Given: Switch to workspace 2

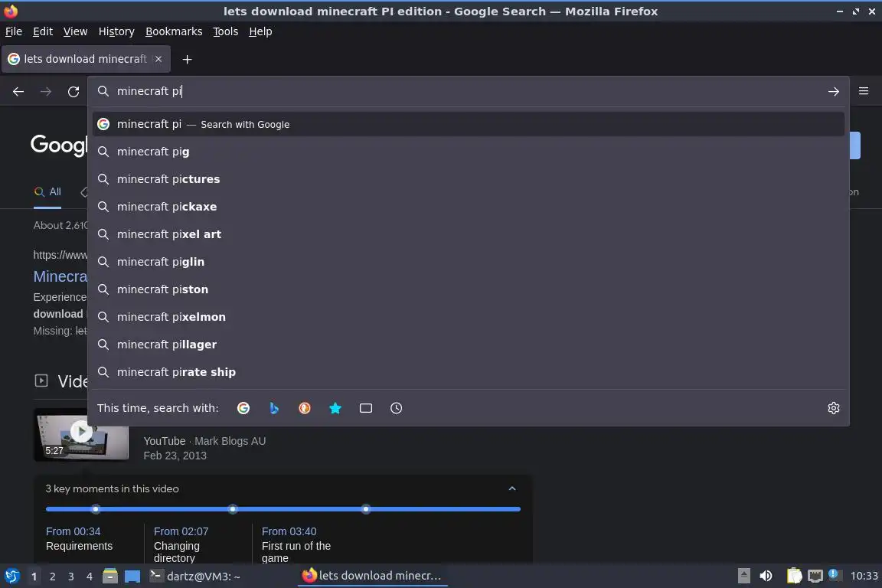Looking at the screenshot, I should pyautogui.click(x=52, y=577).
